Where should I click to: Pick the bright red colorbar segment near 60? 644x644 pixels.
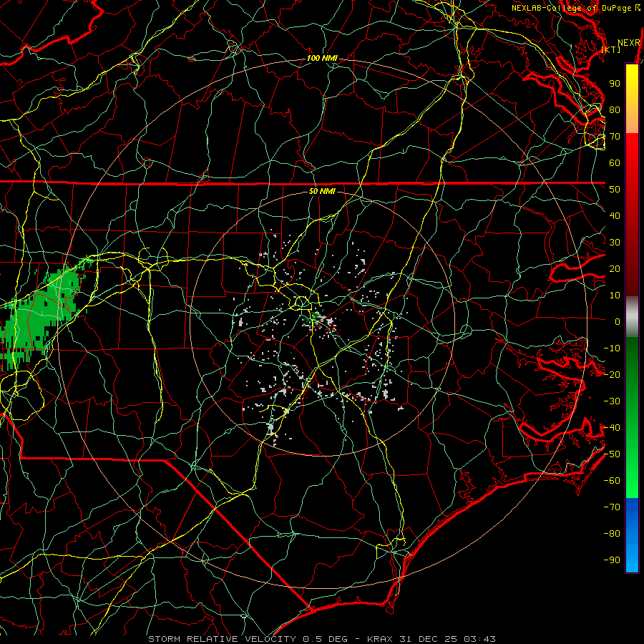coord(632,160)
